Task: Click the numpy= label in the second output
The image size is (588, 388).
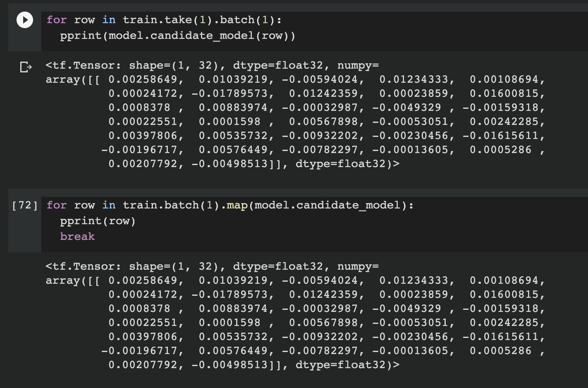Action: pos(358,266)
